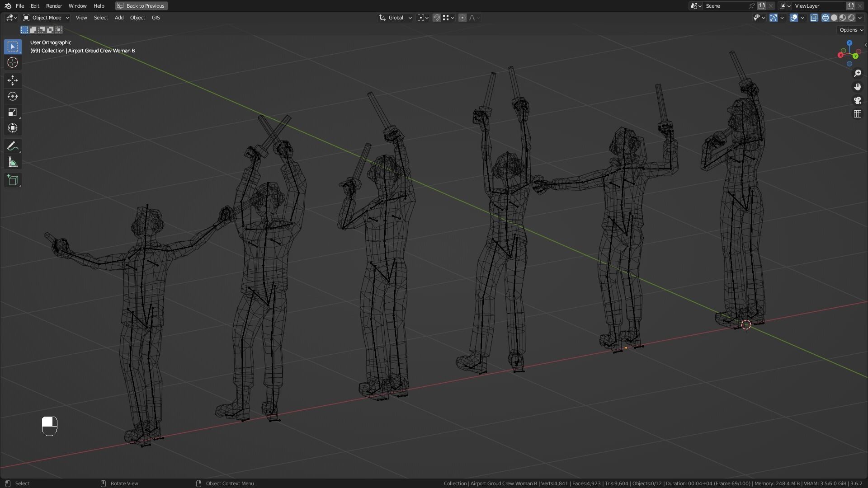Activate the Scale tool
The image size is (868, 488).
(13, 112)
